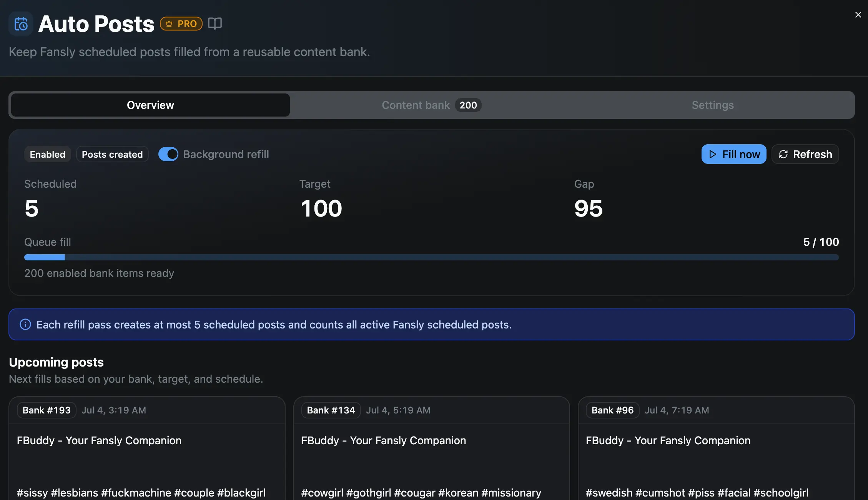868x500 pixels.
Task: Click the Scheduled value 5
Action: tap(32, 208)
